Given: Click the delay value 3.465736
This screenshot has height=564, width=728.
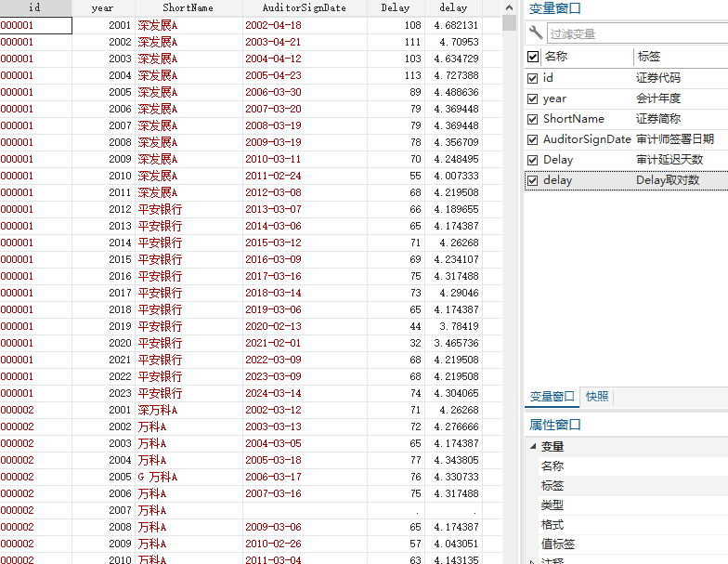Looking at the screenshot, I should [x=453, y=344].
